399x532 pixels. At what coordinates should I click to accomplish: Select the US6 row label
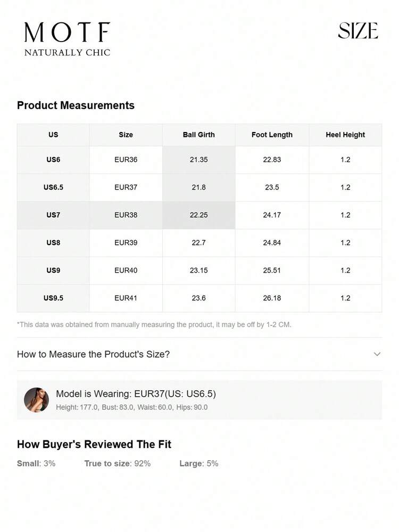point(53,160)
